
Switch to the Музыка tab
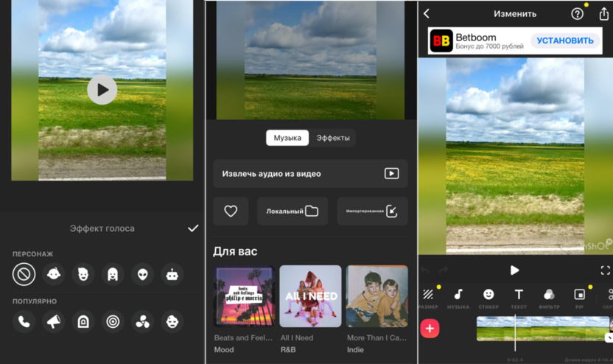(x=287, y=138)
